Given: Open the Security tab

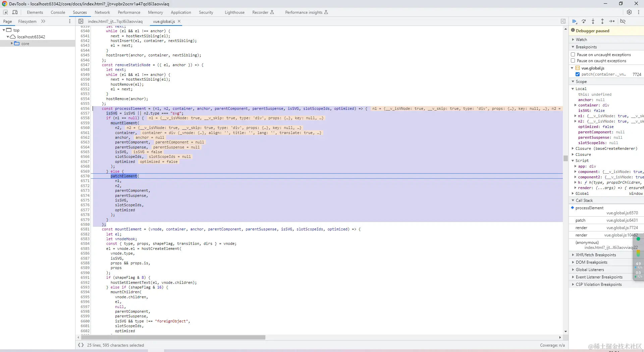Looking at the screenshot, I should pos(206,12).
